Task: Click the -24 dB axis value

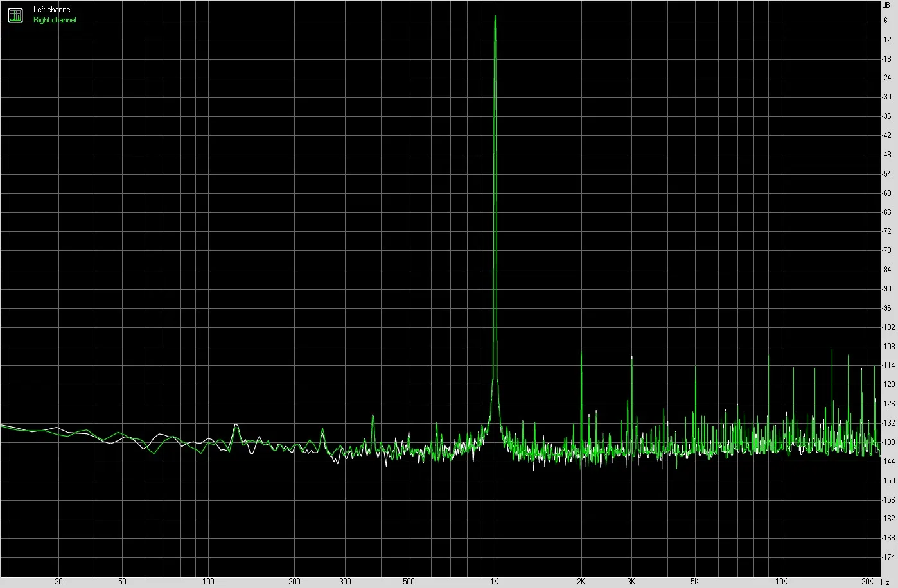Action: pos(886,78)
